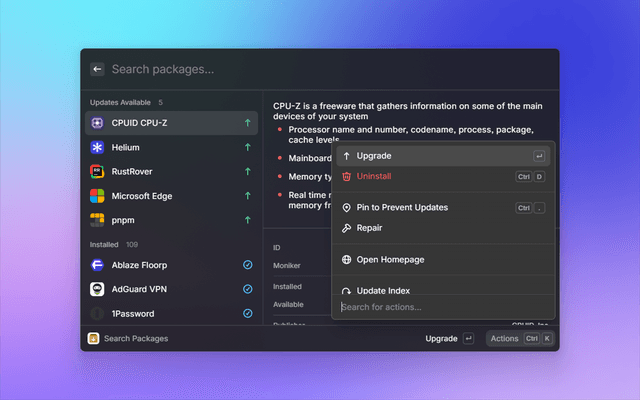The height and width of the screenshot is (400, 640).
Task: Click the Helium app icon
Action: 97,147
